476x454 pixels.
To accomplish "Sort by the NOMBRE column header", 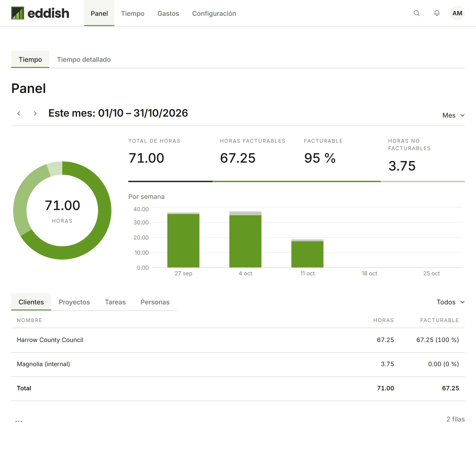I will [29, 320].
